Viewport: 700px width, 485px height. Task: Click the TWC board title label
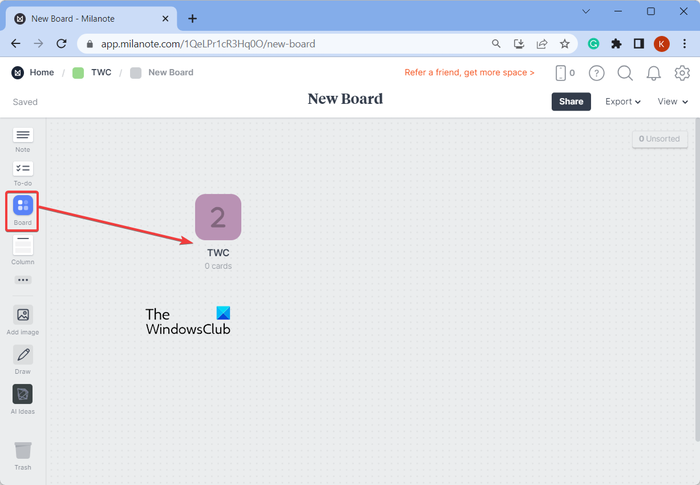point(218,253)
